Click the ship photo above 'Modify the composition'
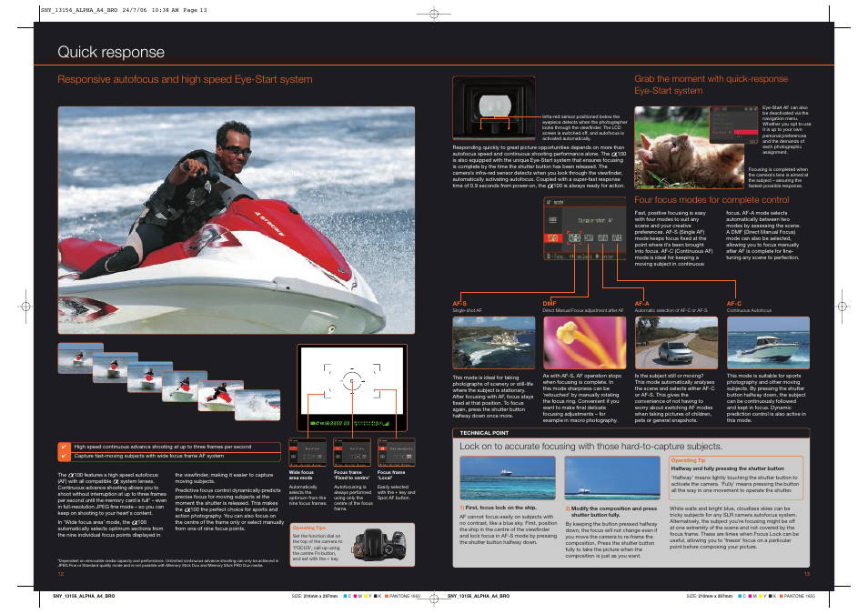 click(612, 478)
